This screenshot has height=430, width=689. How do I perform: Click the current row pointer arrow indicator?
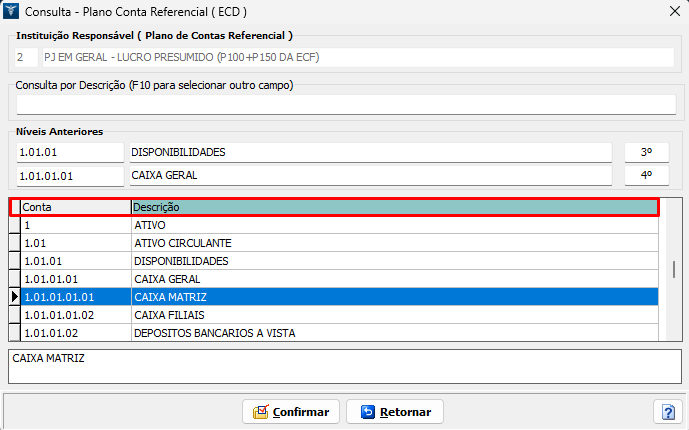(x=15, y=297)
